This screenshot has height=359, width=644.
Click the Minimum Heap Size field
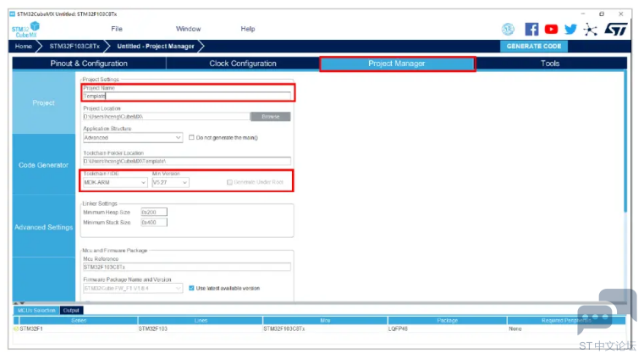pyautogui.click(x=154, y=212)
